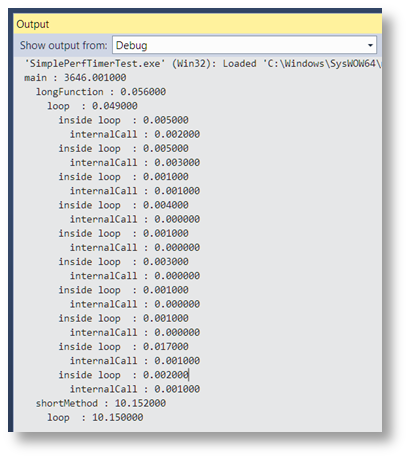Click the Debug combo box field
Screen dimensions: 409x459
(244, 45)
